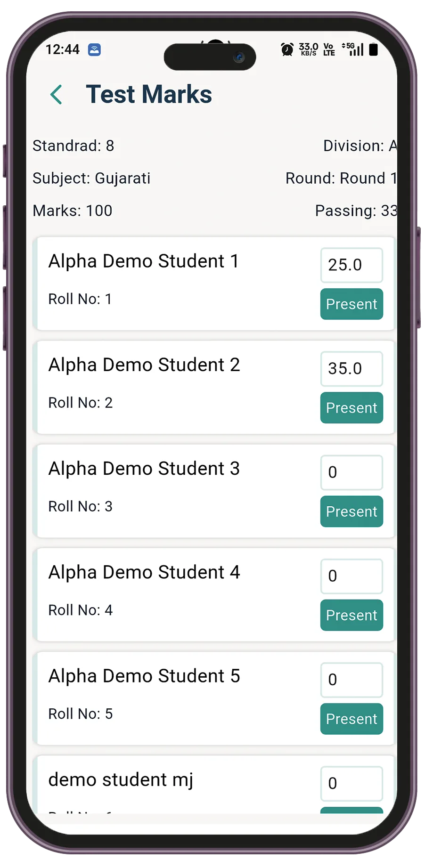433x868 pixels.
Task: Tap the back arrow icon
Action: click(x=57, y=95)
